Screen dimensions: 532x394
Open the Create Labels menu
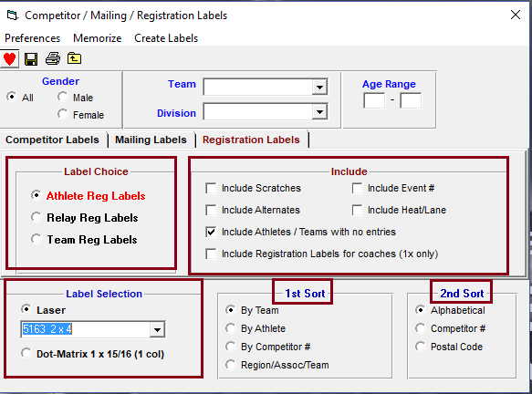166,38
